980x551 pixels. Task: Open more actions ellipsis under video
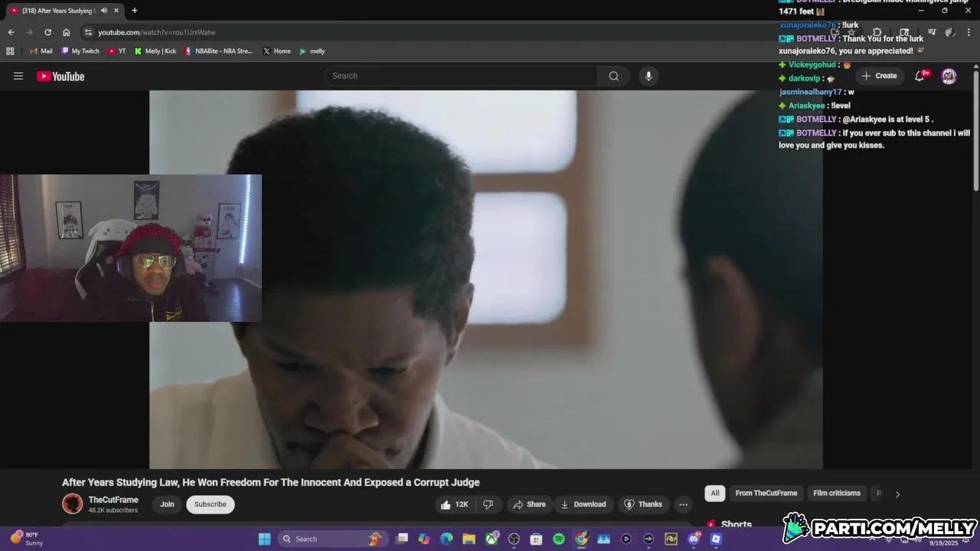683,504
